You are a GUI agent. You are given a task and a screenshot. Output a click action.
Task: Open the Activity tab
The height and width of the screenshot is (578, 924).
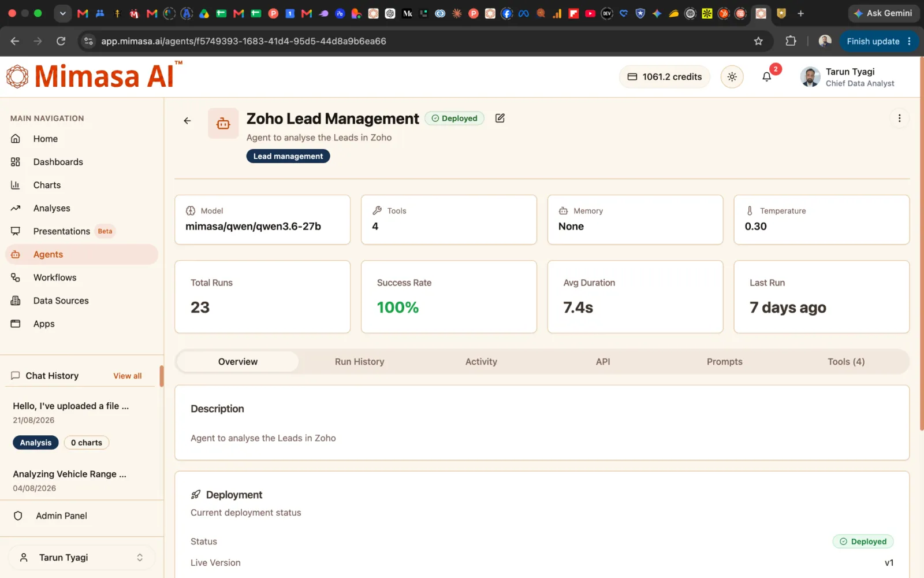click(x=481, y=362)
